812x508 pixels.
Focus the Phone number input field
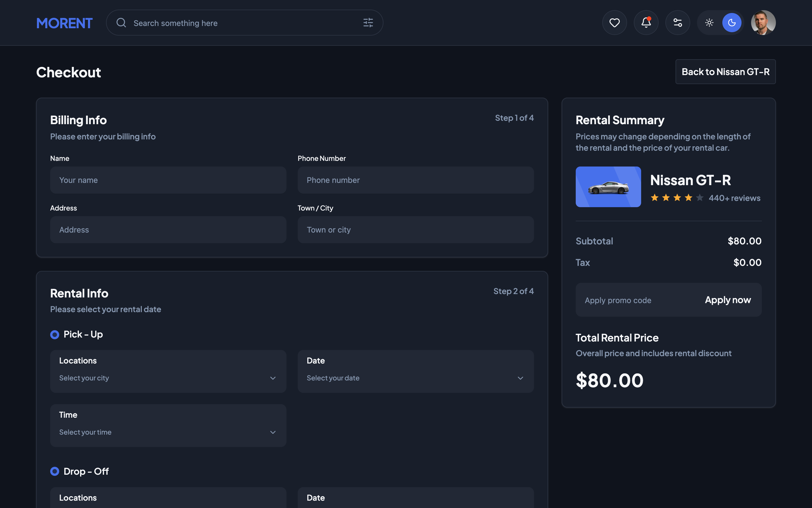[x=415, y=180]
